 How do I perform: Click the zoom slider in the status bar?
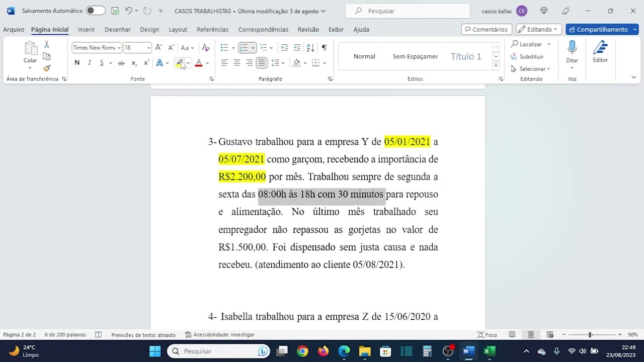590,335
